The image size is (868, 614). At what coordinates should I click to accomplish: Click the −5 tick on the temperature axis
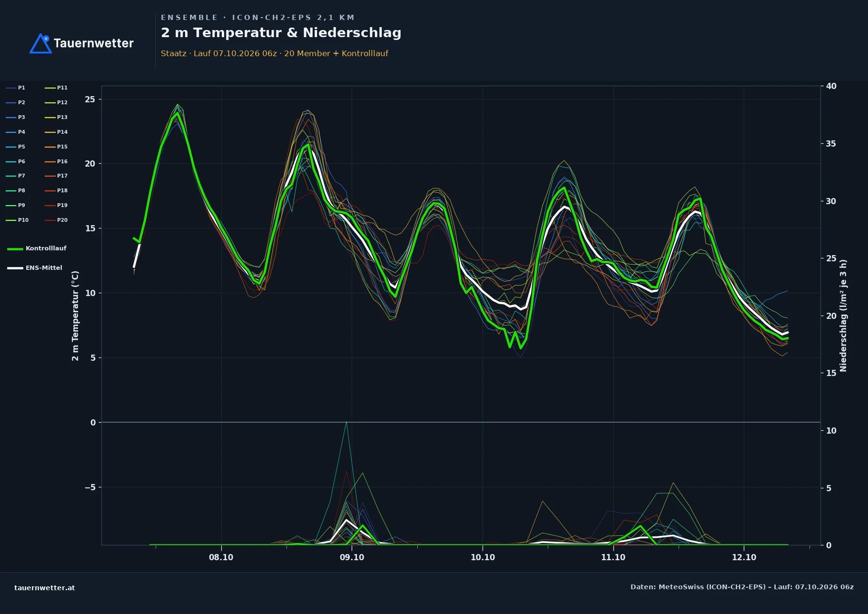click(90, 487)
